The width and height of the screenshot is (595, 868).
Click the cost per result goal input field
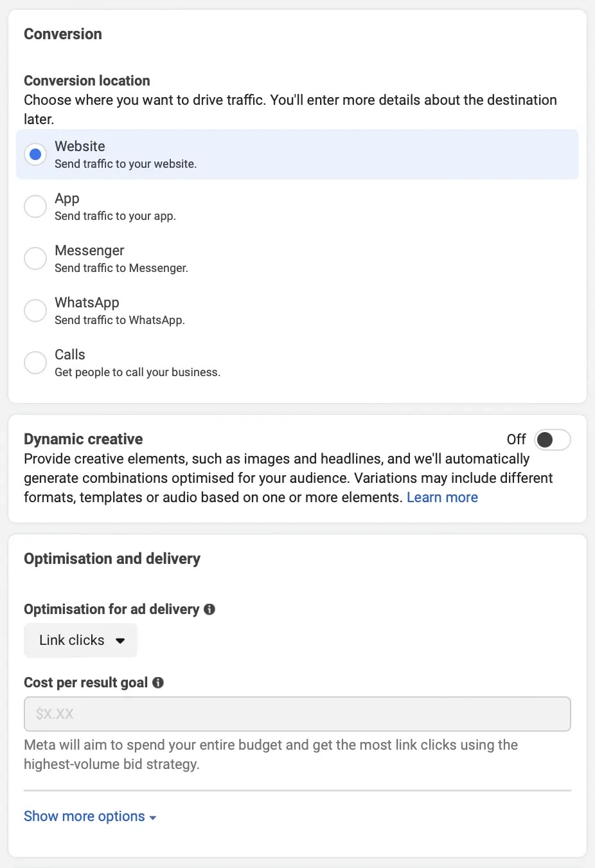297,714
